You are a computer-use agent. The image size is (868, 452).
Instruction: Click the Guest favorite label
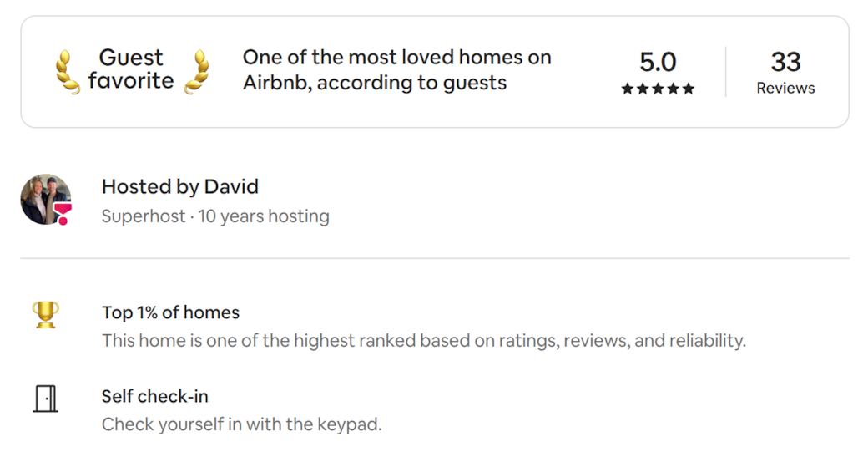(131, 69)
